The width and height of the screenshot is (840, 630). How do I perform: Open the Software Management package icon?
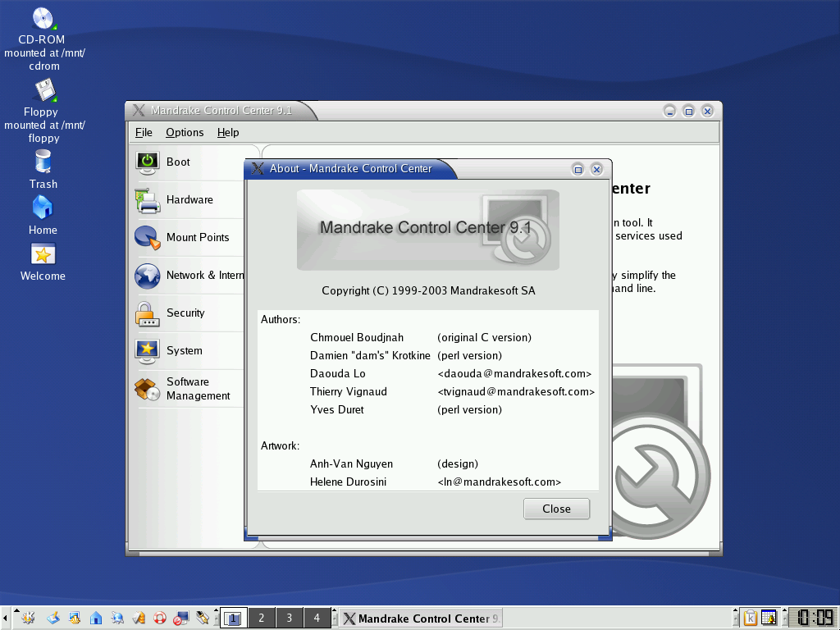coord(148,390)
